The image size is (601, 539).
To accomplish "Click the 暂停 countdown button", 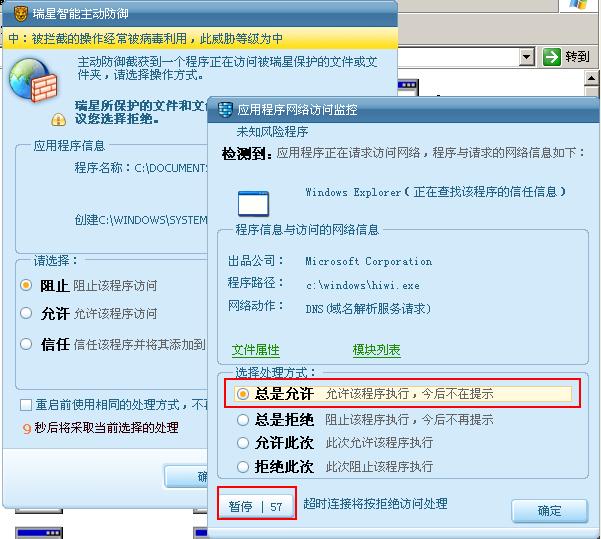I will 256,506.
